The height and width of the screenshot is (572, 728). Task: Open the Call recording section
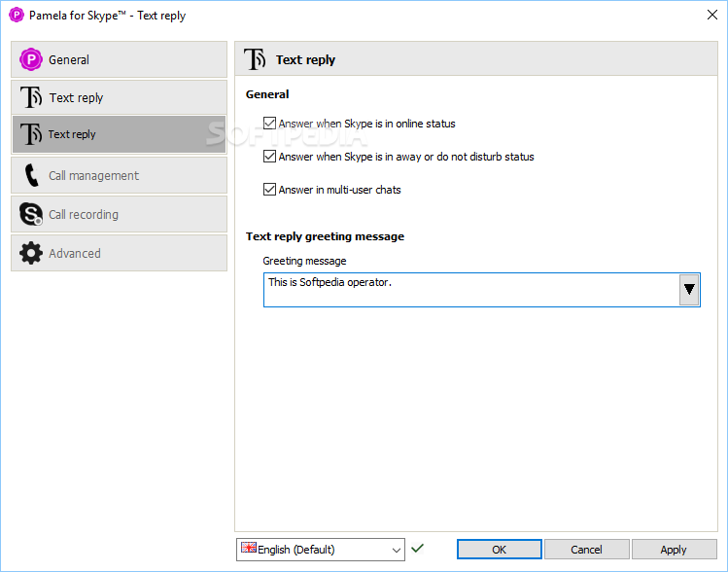(x=119, y=214)
